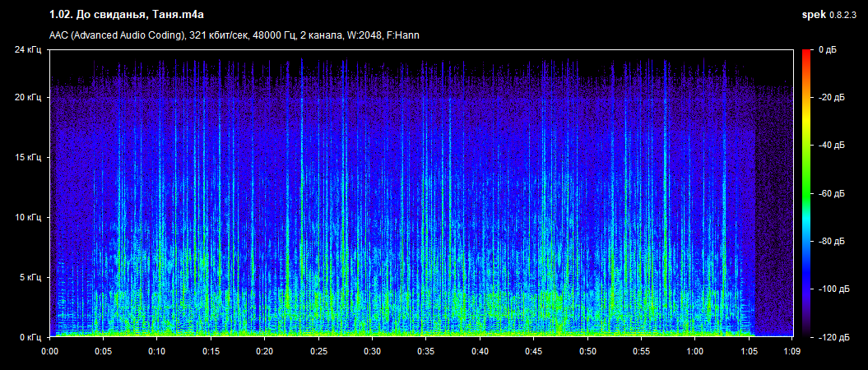Click the '0:25' time axis label
Image resolution: width=868 pixels, height=370 pixels.
[318, 351]
